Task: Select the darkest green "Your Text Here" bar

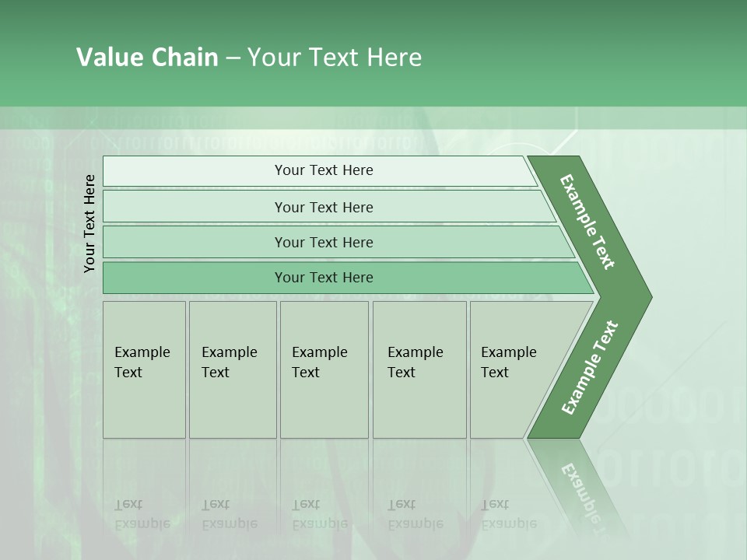Action: (323, 278)
